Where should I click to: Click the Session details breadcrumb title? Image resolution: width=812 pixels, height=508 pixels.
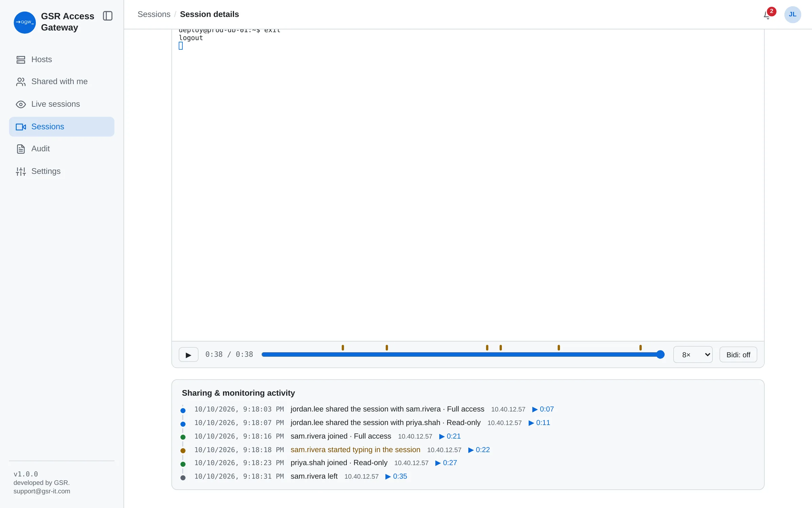[x=209, y=14]
